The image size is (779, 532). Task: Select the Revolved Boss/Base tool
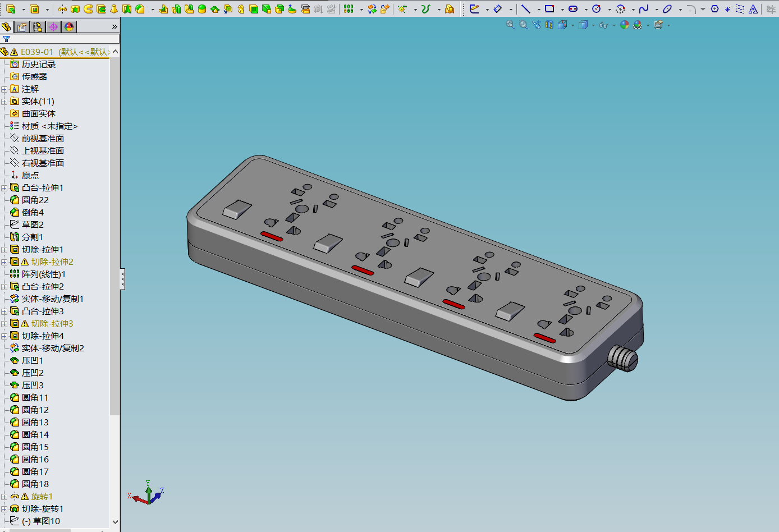tap(62, 9)
